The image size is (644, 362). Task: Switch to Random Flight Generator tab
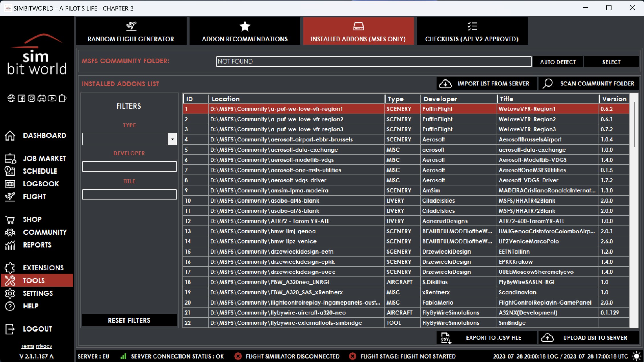[131, 31]
